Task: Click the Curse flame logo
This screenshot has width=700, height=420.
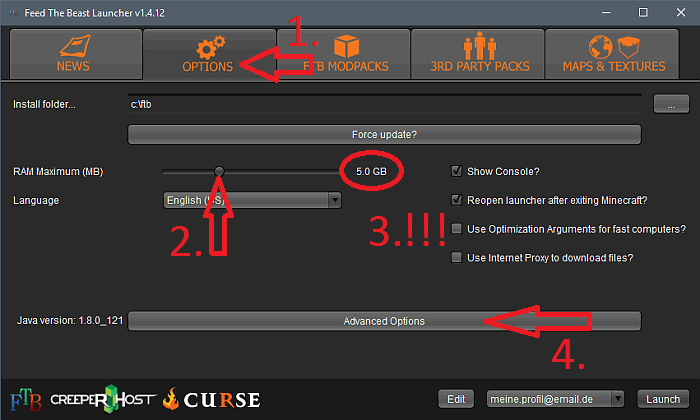Action: [212, 399]
